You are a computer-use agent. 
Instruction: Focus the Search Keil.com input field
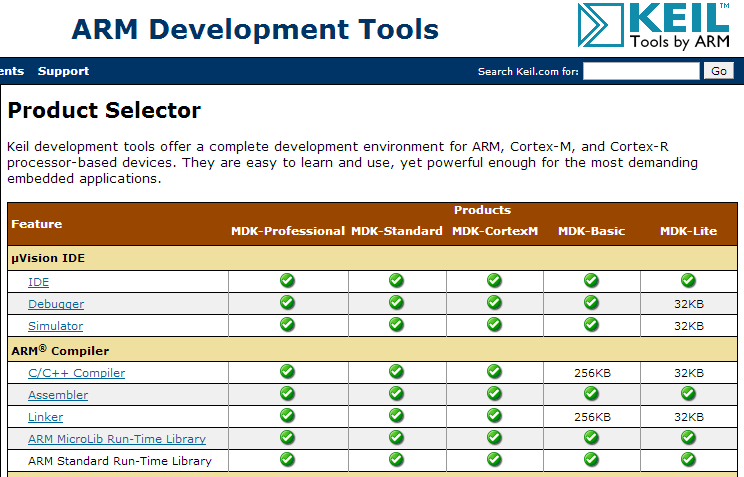[641, 71]
